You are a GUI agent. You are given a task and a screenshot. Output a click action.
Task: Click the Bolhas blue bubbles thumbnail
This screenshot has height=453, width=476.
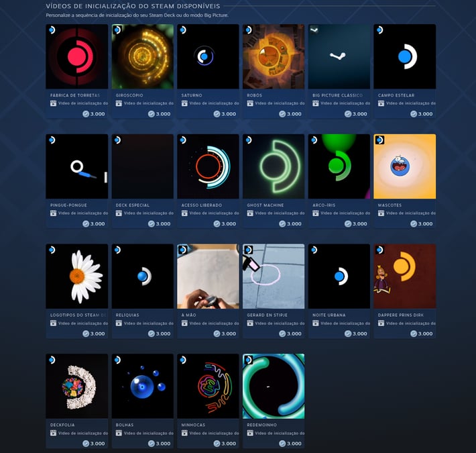pyautogui.click(x=142, y=386)
